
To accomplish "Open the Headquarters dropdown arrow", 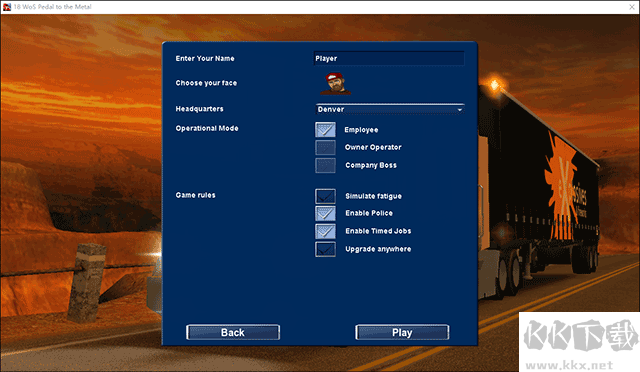I will [460, 109].
